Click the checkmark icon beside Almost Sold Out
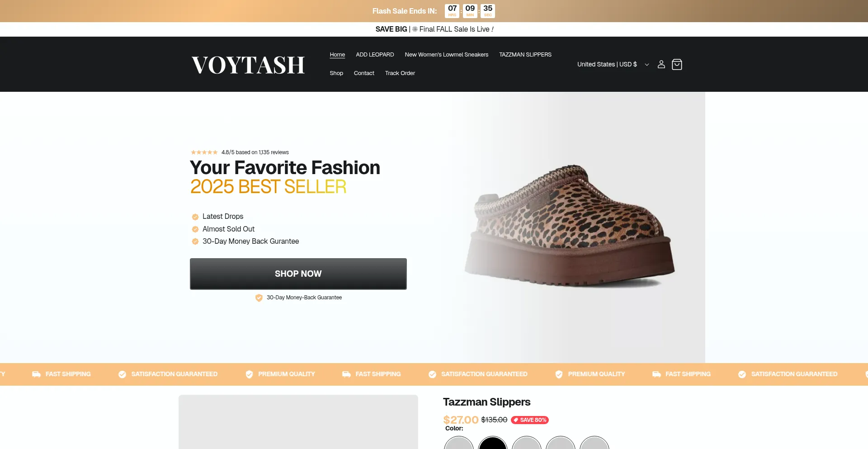 coord(195,229)
